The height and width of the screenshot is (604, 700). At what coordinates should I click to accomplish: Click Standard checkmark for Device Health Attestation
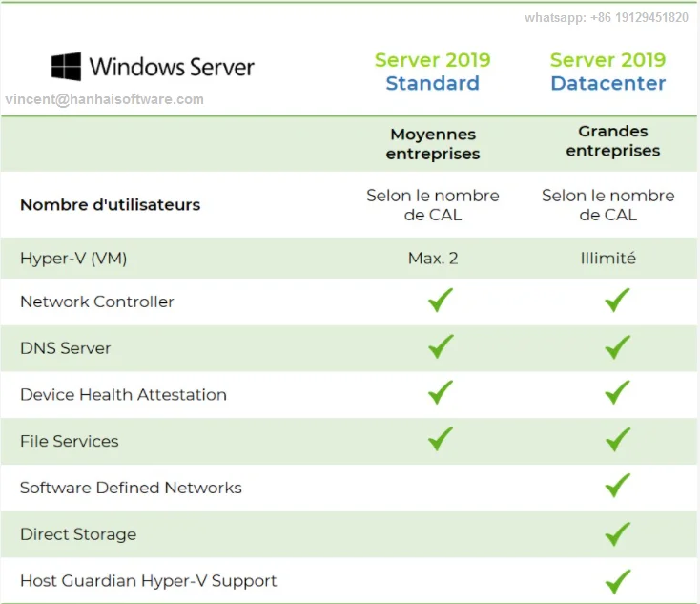[440, 393]
